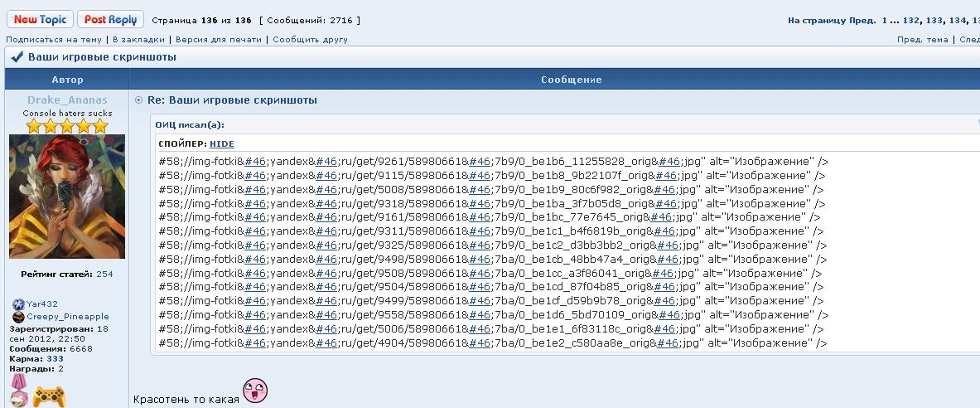Click the Post Reply button

click(110, 19)
